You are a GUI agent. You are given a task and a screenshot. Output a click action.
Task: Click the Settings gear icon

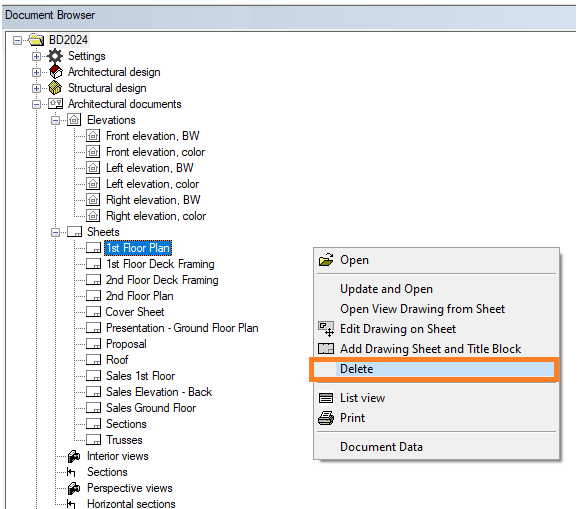[x=55, y=56]
